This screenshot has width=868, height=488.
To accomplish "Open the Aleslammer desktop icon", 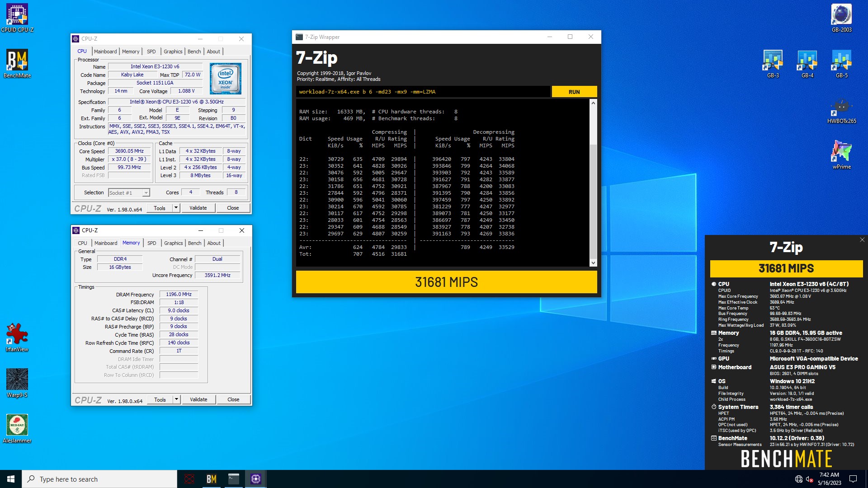I will pyautogui.click(x=17, y=429).
